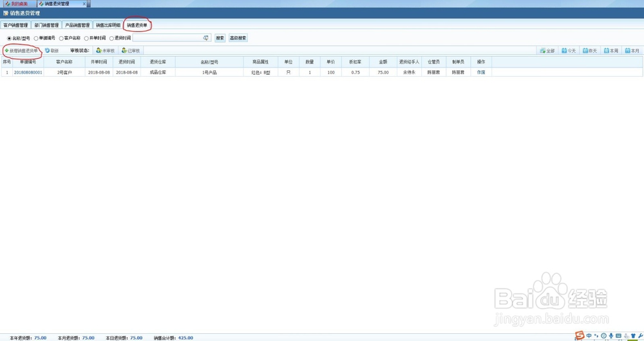Click the Sogou toolbox icon before the shirt
This screenshot has height=341, width=644.
pyautogui.click(x=626, y=336)
